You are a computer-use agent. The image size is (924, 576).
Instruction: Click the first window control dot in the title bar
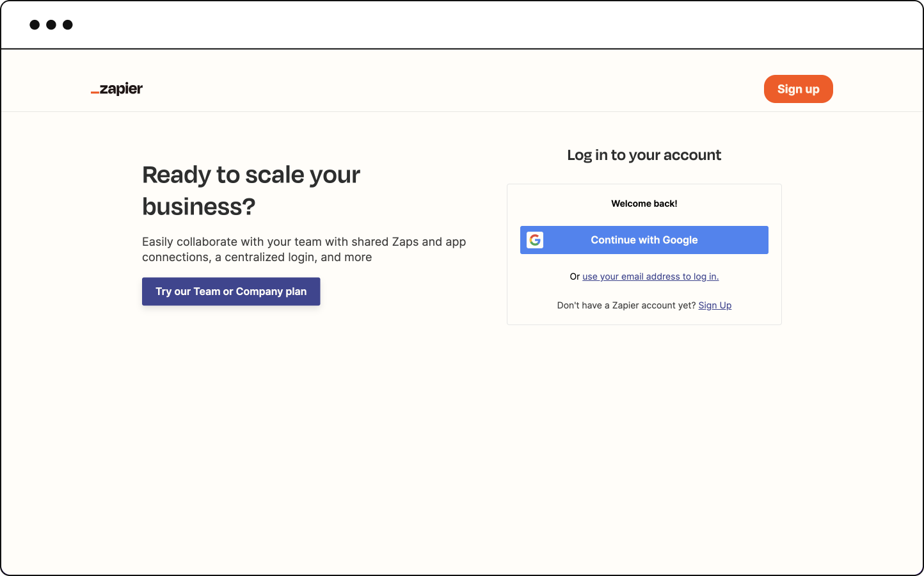[x=35, y=25]
